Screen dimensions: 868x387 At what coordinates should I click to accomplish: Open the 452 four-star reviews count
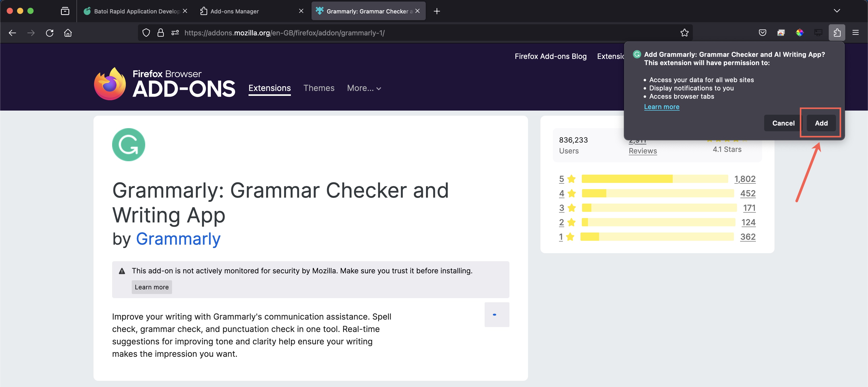(748, 193)
